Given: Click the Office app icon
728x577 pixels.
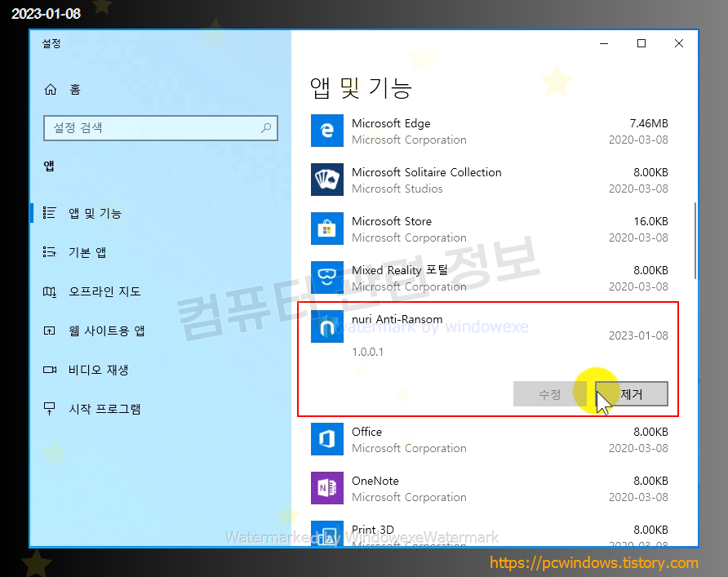Looking at the screenshot, I should [326, 439].
